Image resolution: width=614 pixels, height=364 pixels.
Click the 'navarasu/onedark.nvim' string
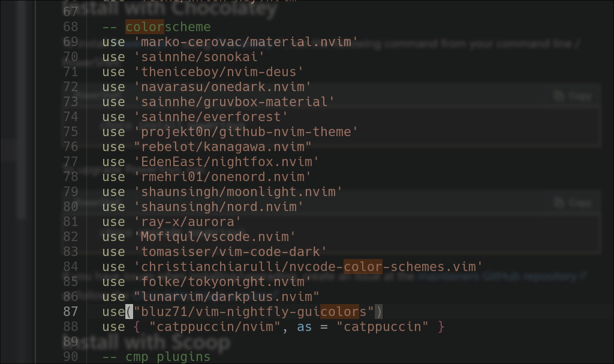222,86
